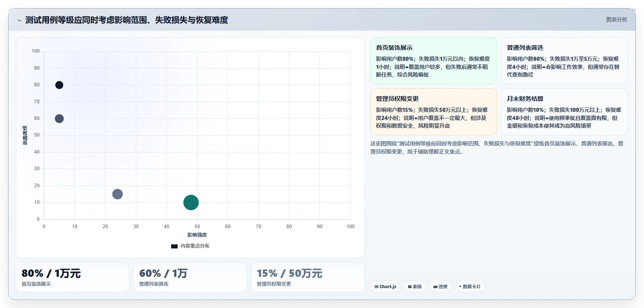Click the vertical y-axis title of the chart

pyautogui.click(x=25, y=135)
